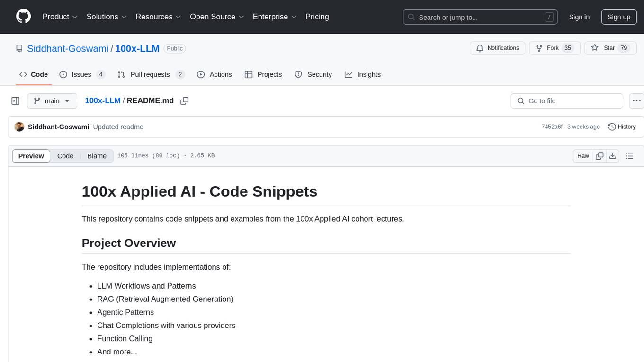Image resolution: width=644 pixels, height=362 pixels.
Task: Click the '3 weeks ago' commit timestamp
Action: (x=583, y=127)
